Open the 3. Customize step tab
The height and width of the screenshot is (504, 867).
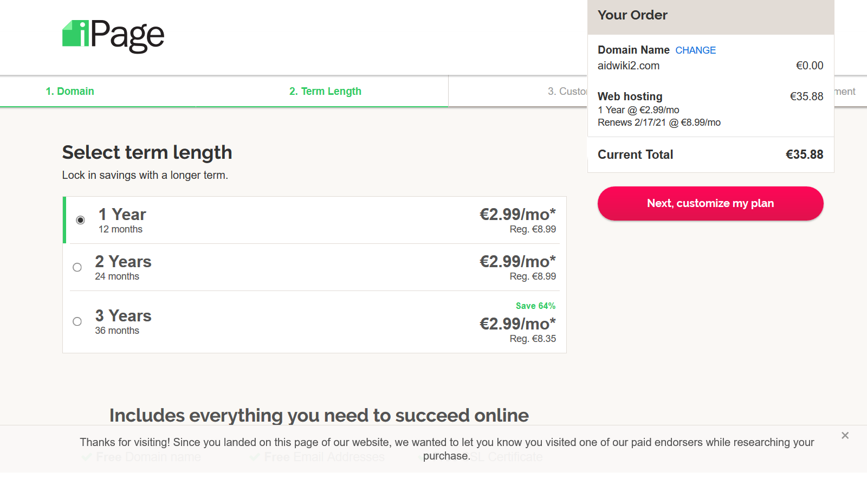click(x=567, y=92)
